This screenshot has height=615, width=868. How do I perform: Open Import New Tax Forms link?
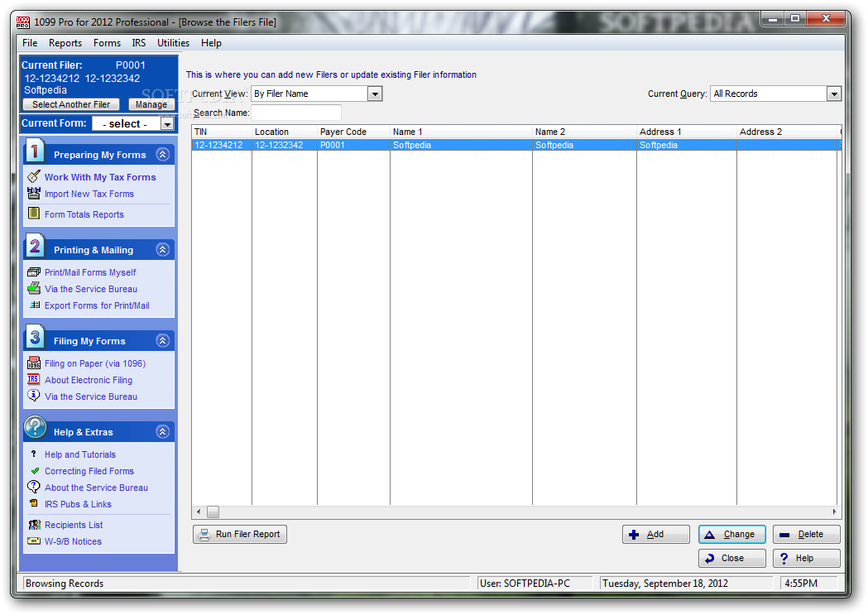tap(89, 194)
